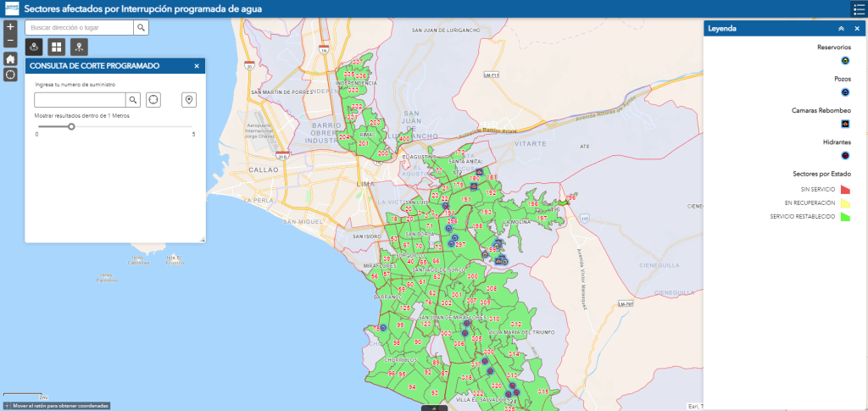
Task: Open the basemap gallery grid widget
Action: click(x=57, y=47)
